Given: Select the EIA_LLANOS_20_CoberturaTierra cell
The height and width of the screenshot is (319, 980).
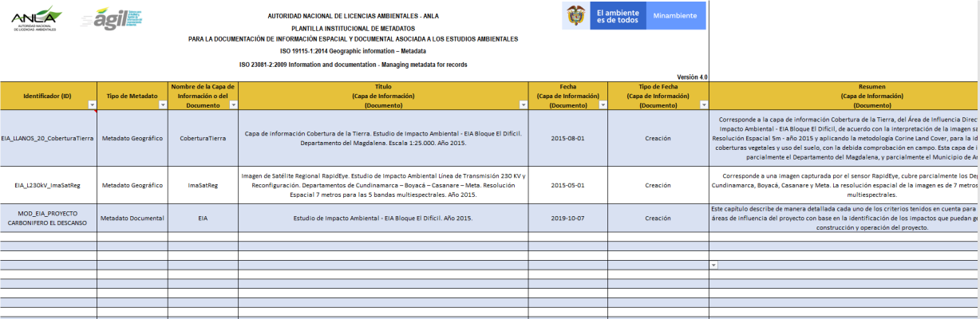Looking at the screenshot, I should [x=48, y=138].
